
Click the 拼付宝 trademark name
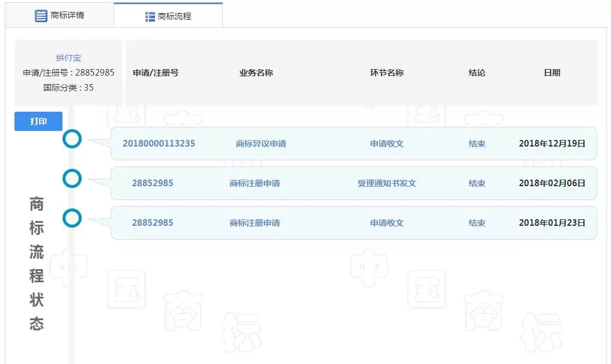click(x=68, y=57)
